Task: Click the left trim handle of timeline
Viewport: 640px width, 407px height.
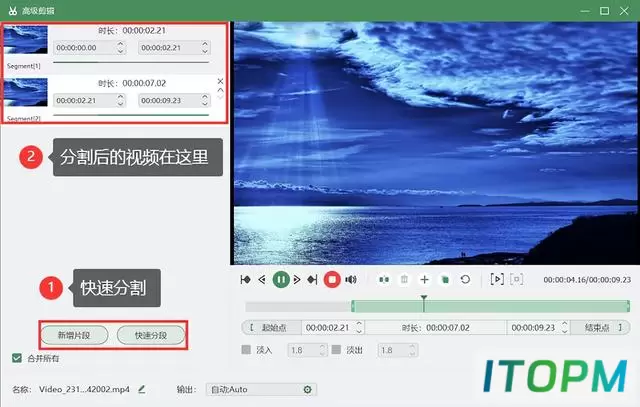Action: pyautogui.click(x=353, y=306)
